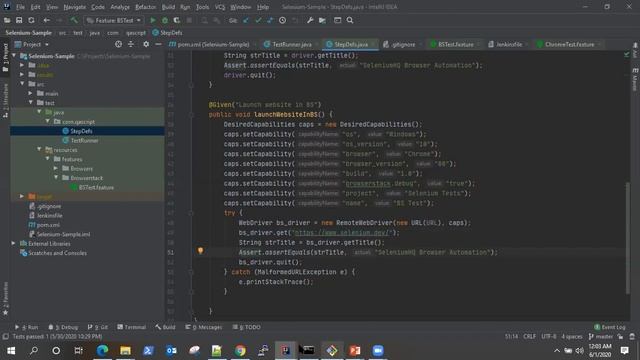Open the 5: Debug tool window
This screenshot has width=640, height=360.
pyautogui.click(x=63, y=327)
